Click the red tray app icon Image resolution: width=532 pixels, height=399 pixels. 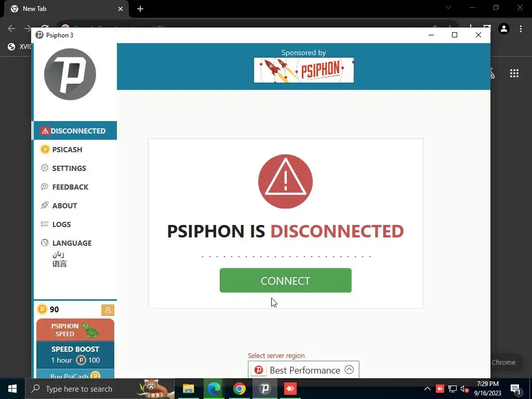coord(440,389)
